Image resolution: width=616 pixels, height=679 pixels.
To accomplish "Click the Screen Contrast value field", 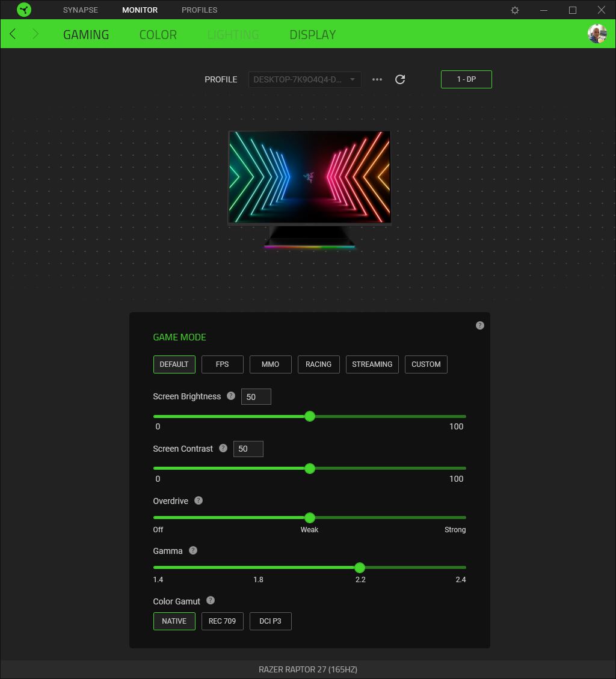I will 248,449.
